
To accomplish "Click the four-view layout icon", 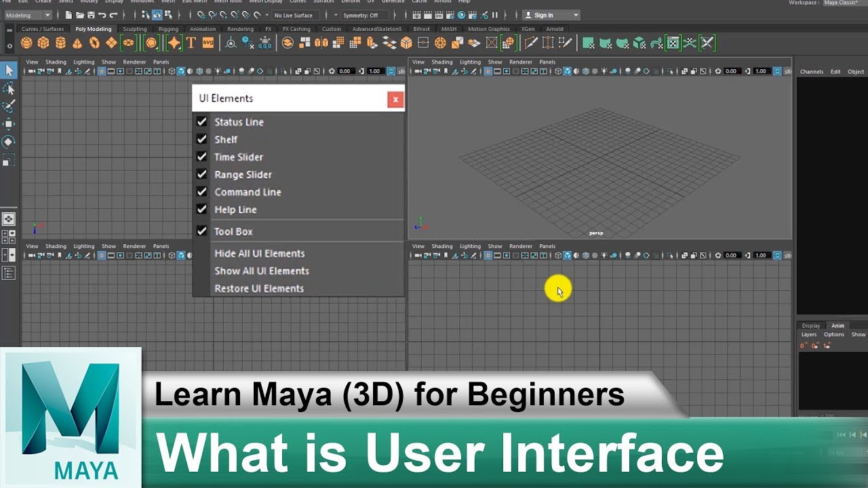I will pos(9,237).
